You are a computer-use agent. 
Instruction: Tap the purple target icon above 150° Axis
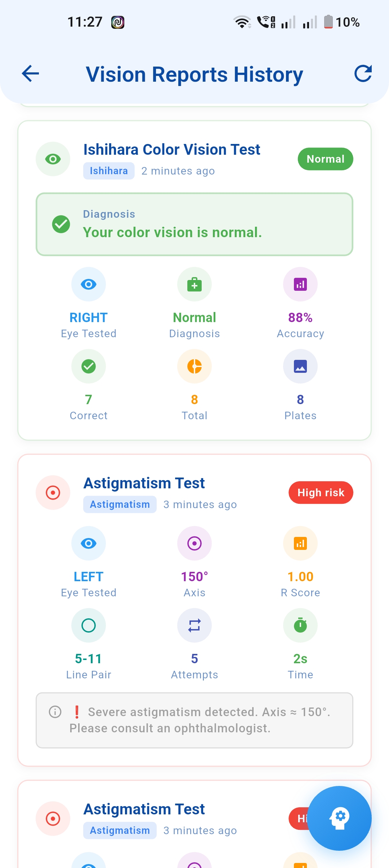point(194,543)
